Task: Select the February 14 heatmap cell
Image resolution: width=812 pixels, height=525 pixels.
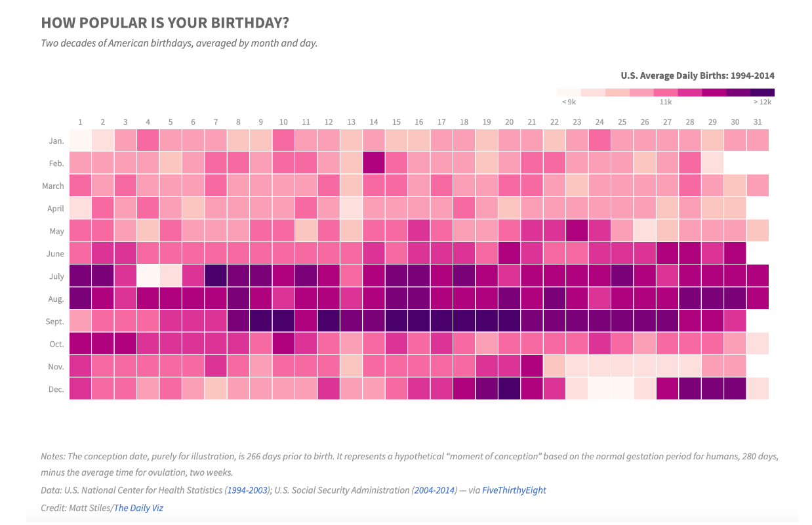Action: tap(374, 163)
